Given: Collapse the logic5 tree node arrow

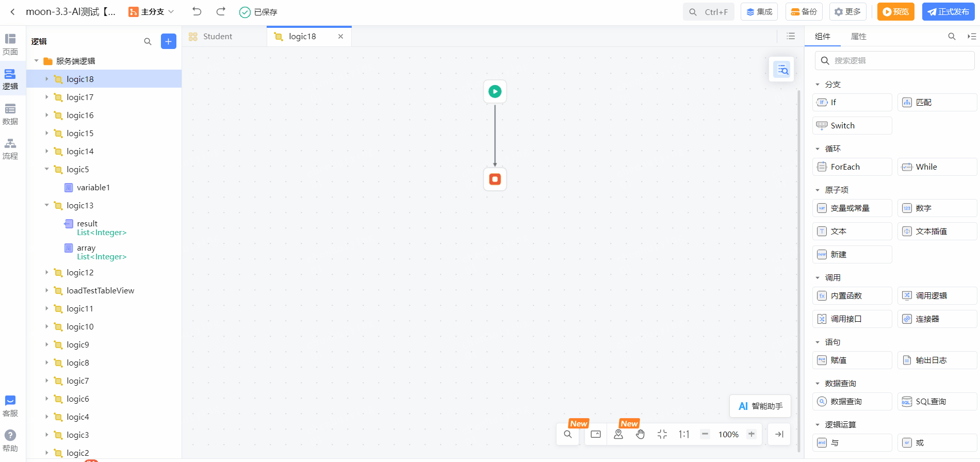Looking at the screenshot, I should pyautogui.click(x=46, y=169).
